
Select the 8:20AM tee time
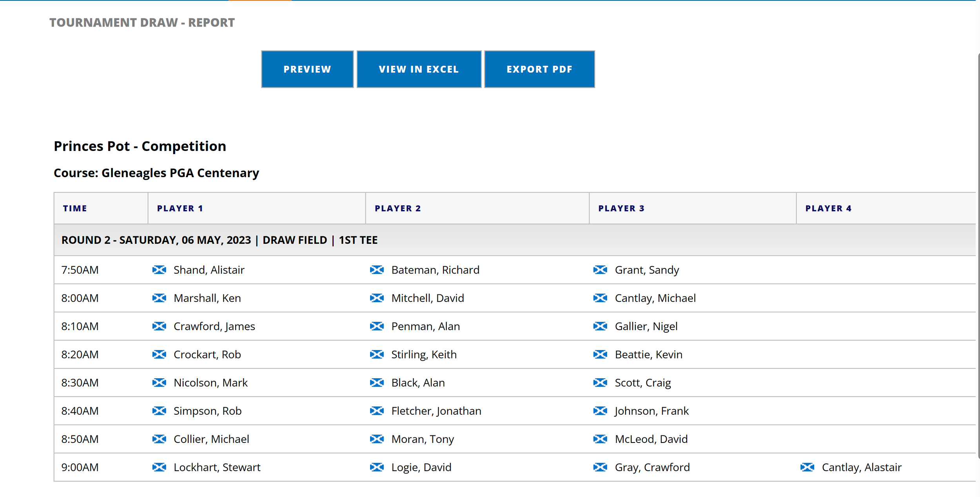pos(80,354)
